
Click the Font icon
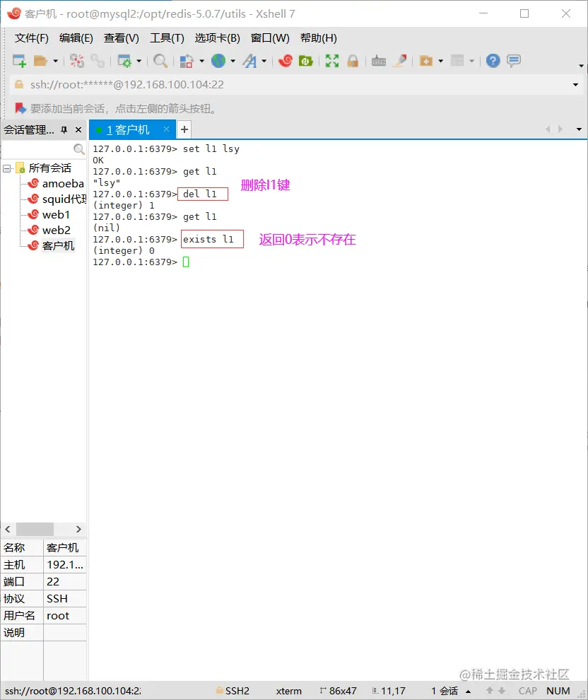250,61
